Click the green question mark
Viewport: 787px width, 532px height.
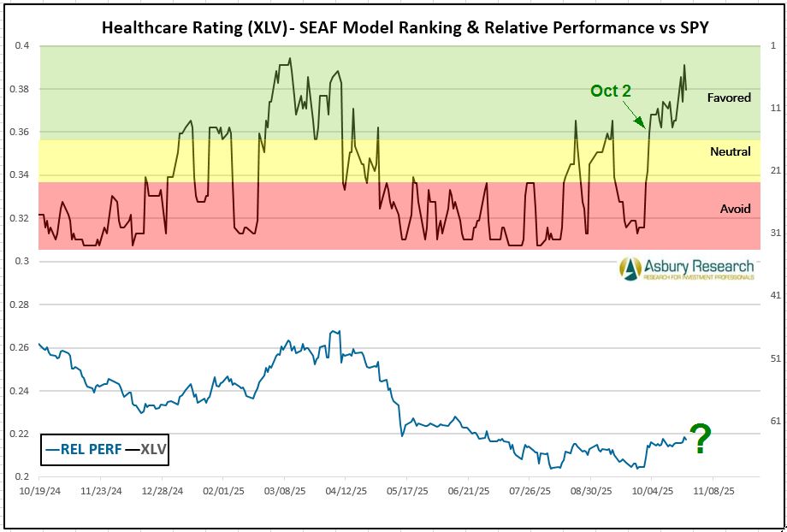point(701,440)
